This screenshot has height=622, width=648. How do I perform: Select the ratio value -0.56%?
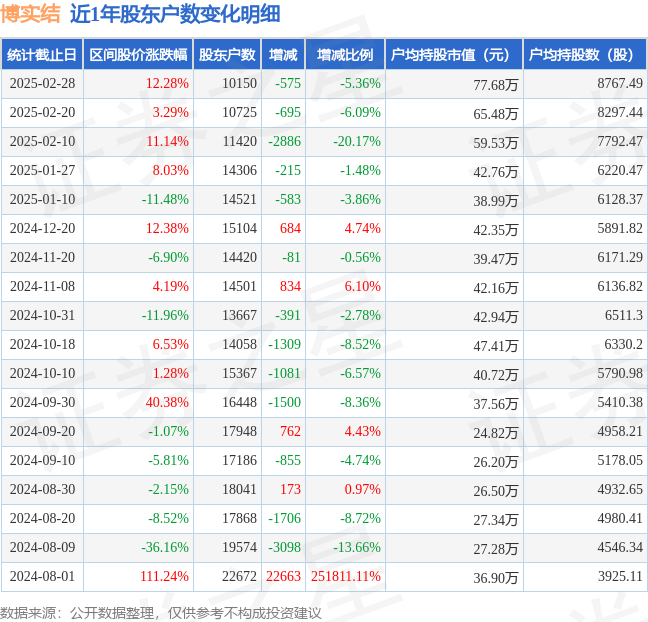(360, 257)
